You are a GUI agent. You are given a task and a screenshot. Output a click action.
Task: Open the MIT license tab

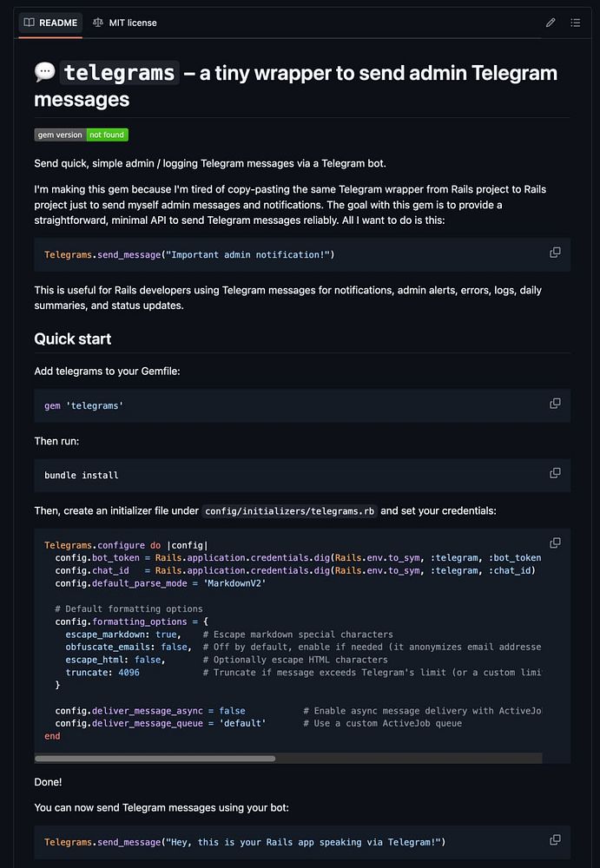coord(125,23)
